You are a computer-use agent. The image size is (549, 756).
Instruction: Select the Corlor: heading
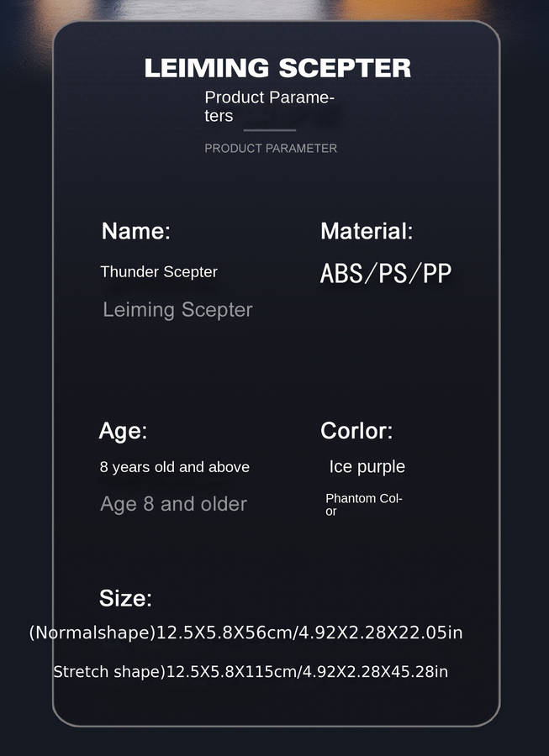[x=356, y=432]
